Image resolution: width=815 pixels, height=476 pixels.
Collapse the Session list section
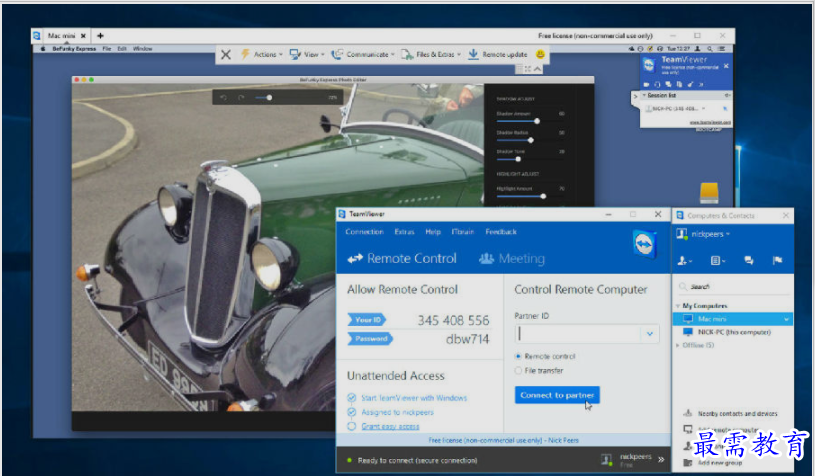[x=645, y=96]
